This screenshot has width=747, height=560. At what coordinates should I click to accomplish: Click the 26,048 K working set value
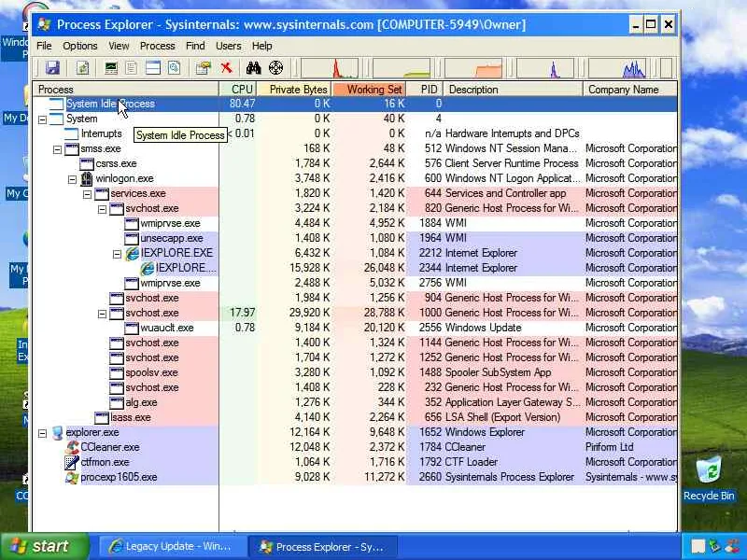point(384,268)
